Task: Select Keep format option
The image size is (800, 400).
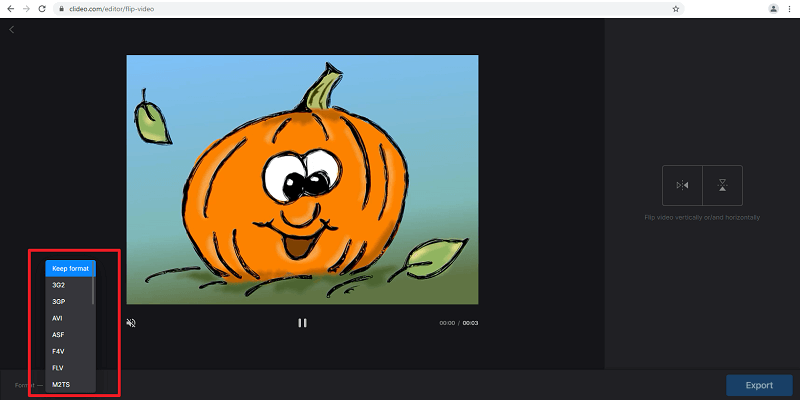Action: click(x=70, y=268)
